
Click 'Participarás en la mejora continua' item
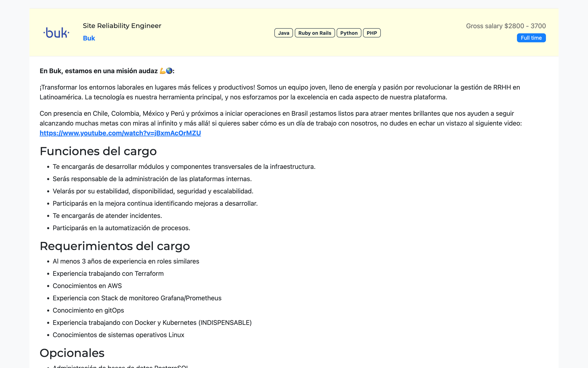(155, 203)
